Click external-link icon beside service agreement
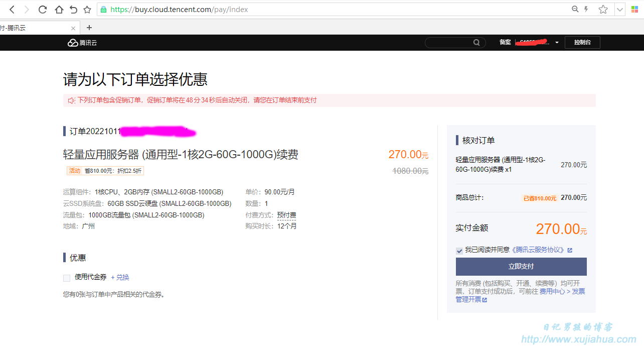644x346 pixels. 570,250
